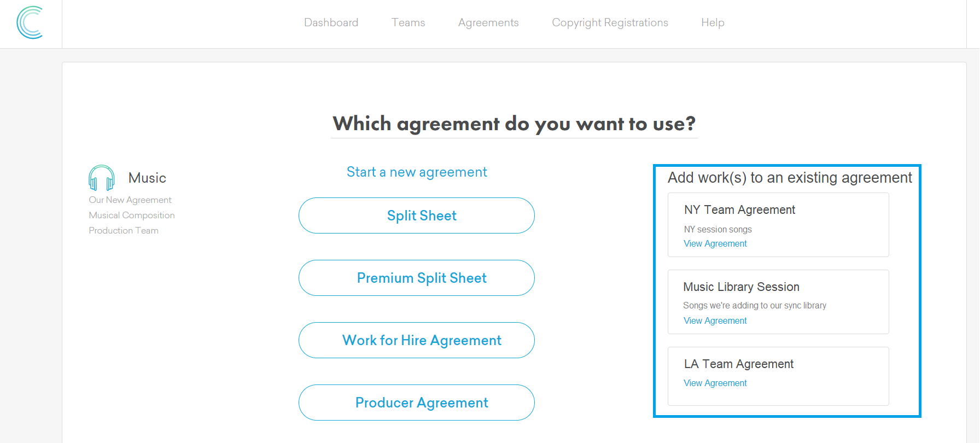980x443 pixels.
Task: Click the Music headphones icon
Action: (x=102, y=178)
